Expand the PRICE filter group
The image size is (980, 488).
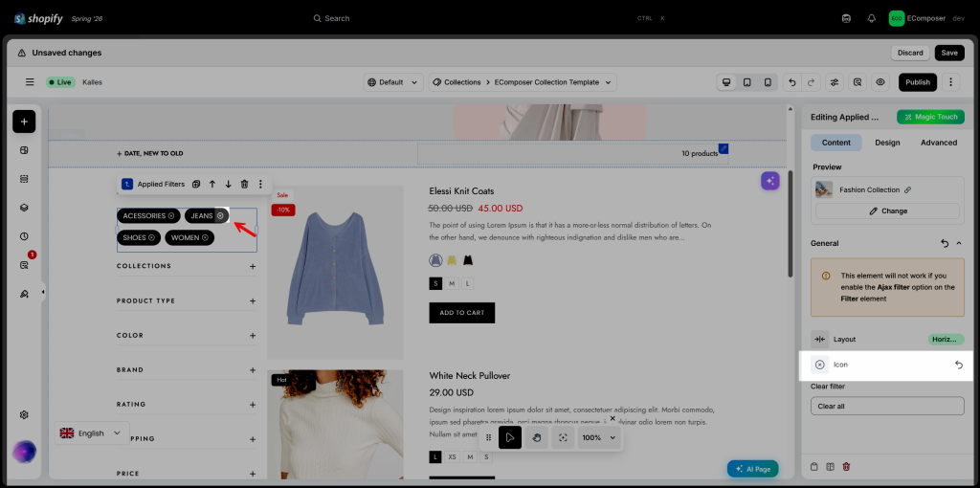[253, 474]
